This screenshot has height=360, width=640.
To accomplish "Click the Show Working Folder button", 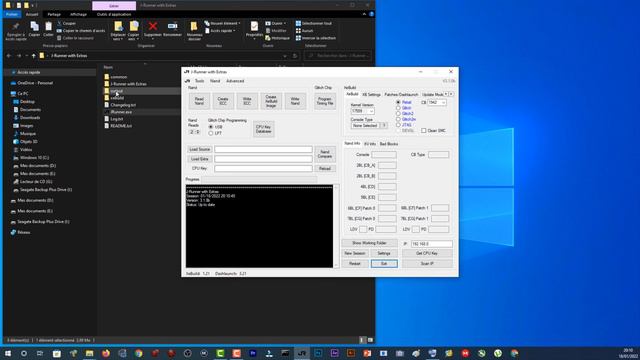I will pyautogui.click(x=369, y=243).
